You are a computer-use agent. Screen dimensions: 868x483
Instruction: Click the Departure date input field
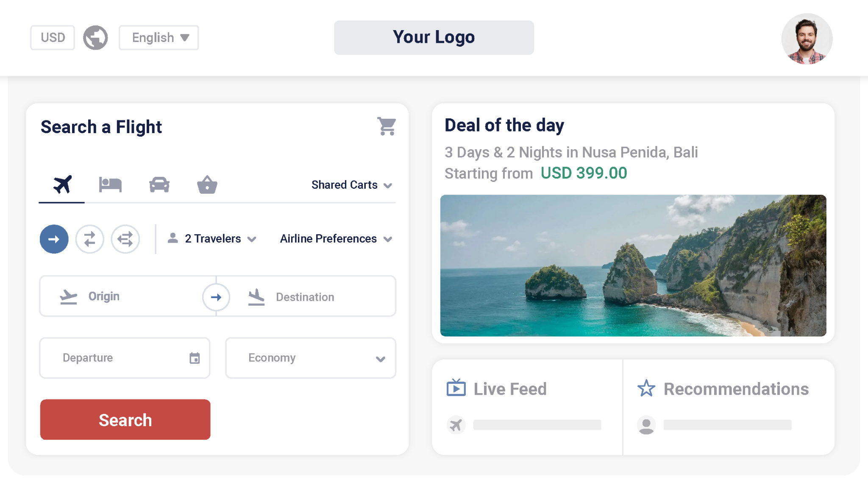tap(125, 357)
